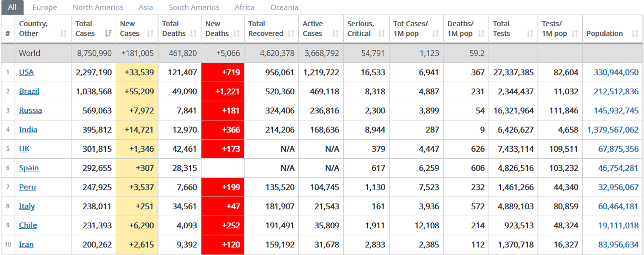Open Russia population link 145,932,745
This screenshot has height=255, width=644.
[x=616, y=110]
